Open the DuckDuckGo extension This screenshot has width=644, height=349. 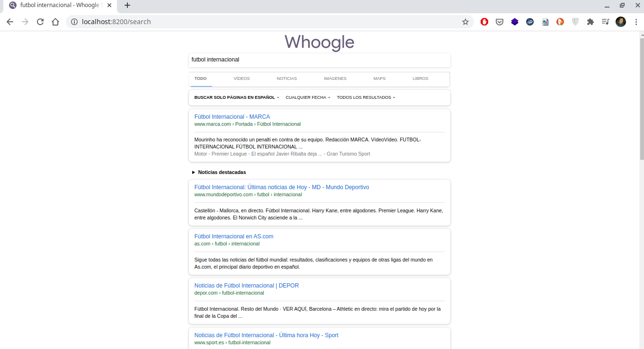[x=560, y=22]
